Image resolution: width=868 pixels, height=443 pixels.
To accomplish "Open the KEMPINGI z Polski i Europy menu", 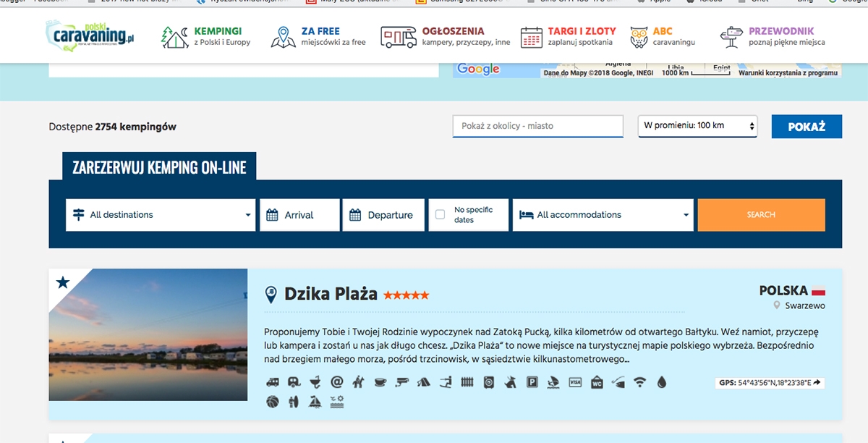I will [x=205, y=36].
